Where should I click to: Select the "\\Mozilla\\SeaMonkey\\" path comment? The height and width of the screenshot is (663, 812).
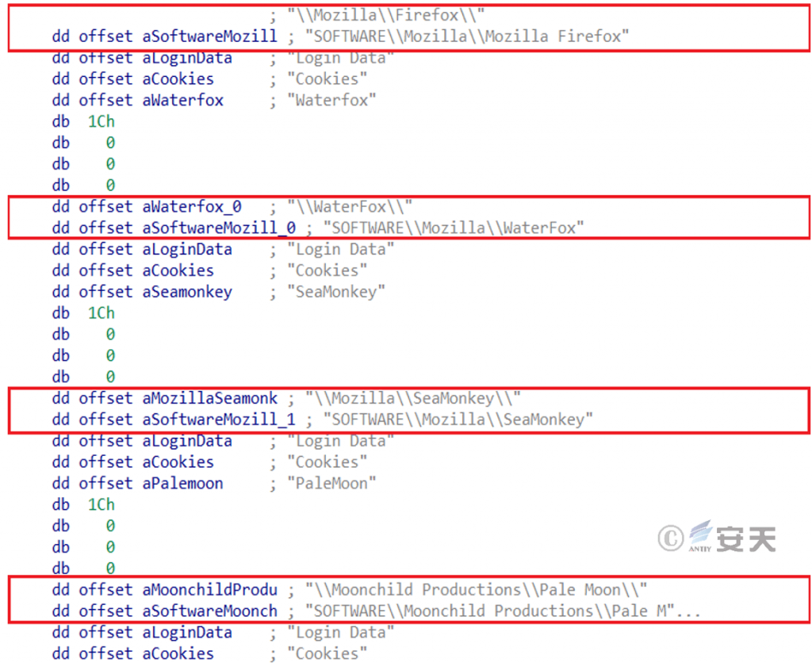(x=412, y=398)
